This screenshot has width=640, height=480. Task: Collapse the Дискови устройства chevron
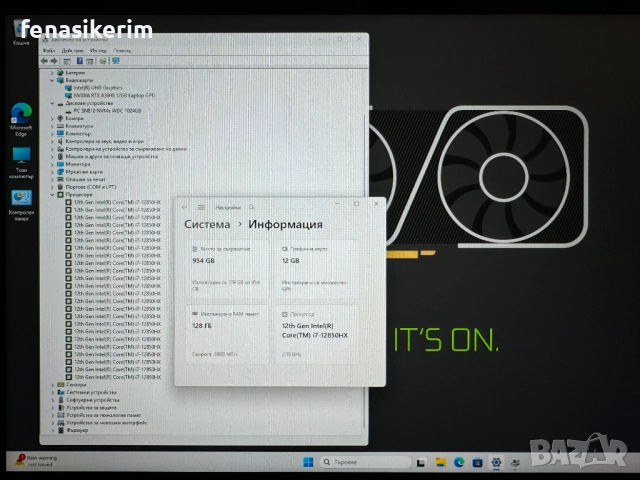click(x=52, y=103)
